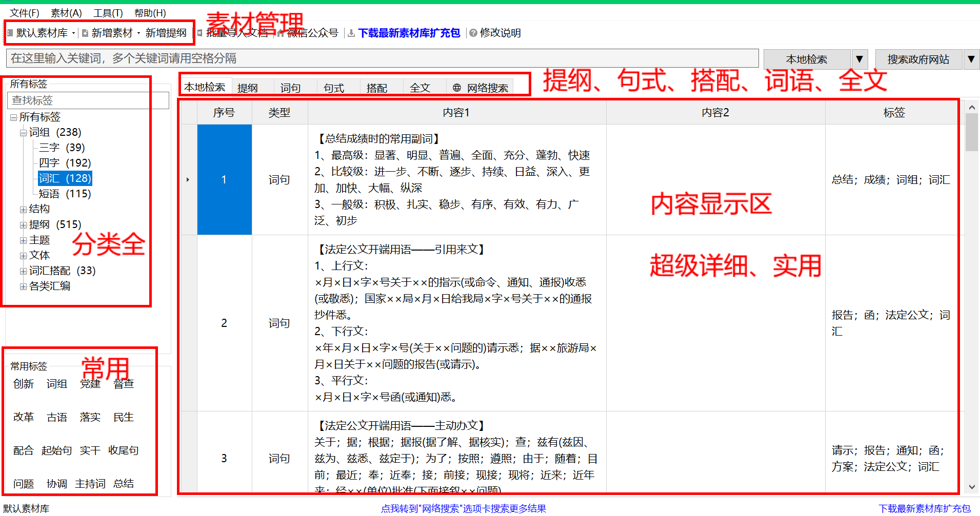Select the 三字 (39) tree item
The height and width of the screenshot is (516, 980).
(x=62, y=148)
